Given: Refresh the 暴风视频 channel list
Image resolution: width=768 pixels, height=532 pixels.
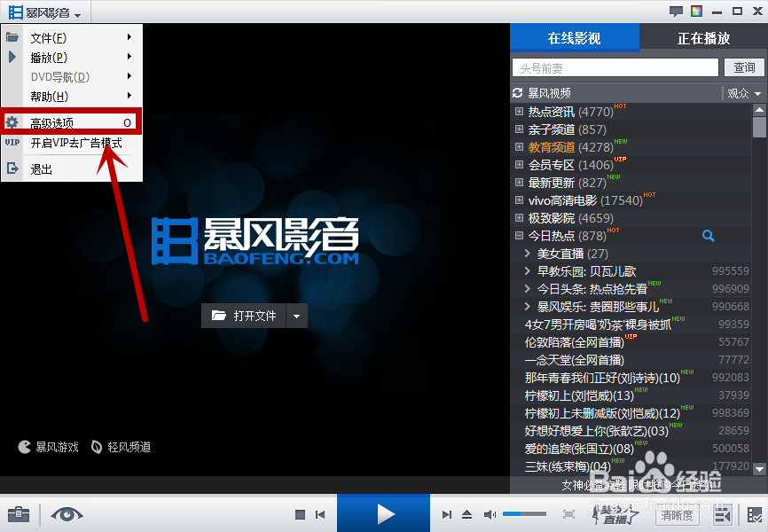Looking at the screenshot, I should (x=517, y=92).
